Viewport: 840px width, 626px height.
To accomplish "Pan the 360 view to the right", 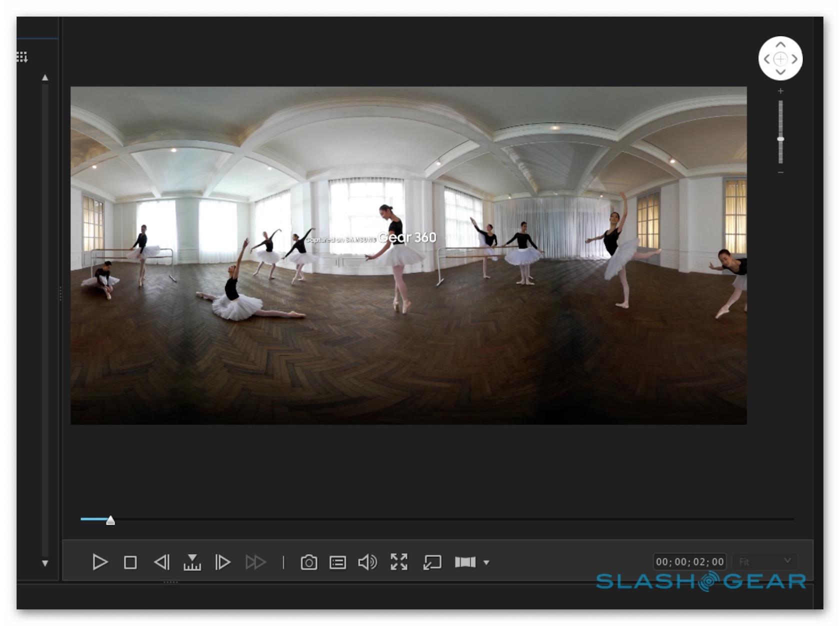I will point(794,59).
